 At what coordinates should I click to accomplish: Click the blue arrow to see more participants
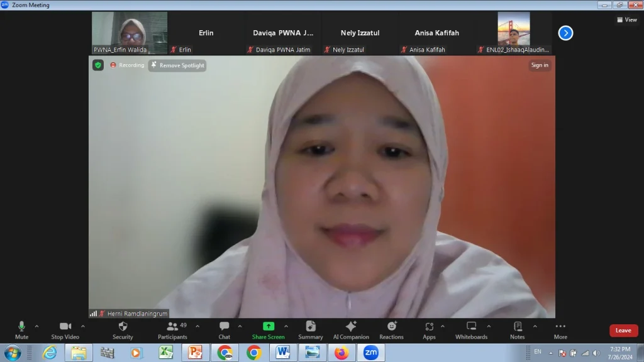click(565, 33)
